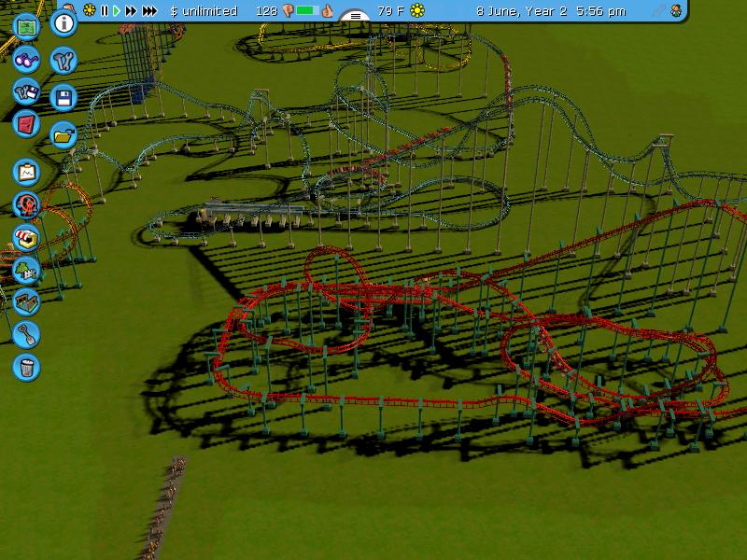
Task: Select the teal coaster station platform
Action: pyautogui.click(x=252, y=209)
